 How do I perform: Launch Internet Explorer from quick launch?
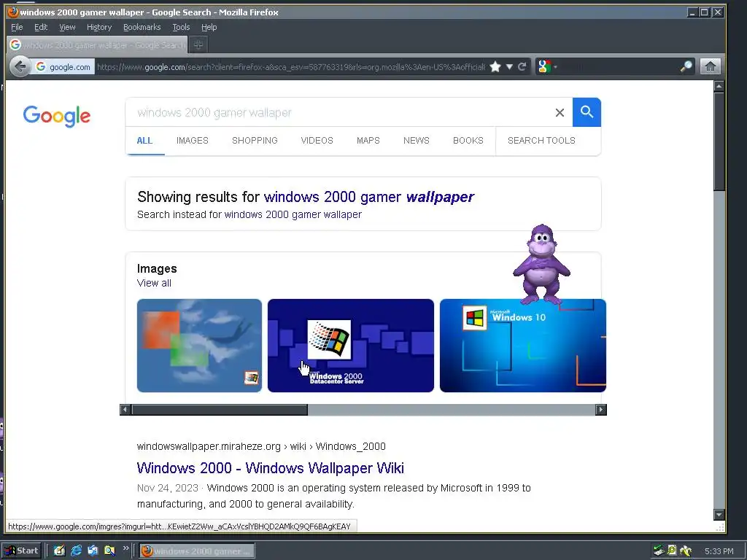pos(76,551)
